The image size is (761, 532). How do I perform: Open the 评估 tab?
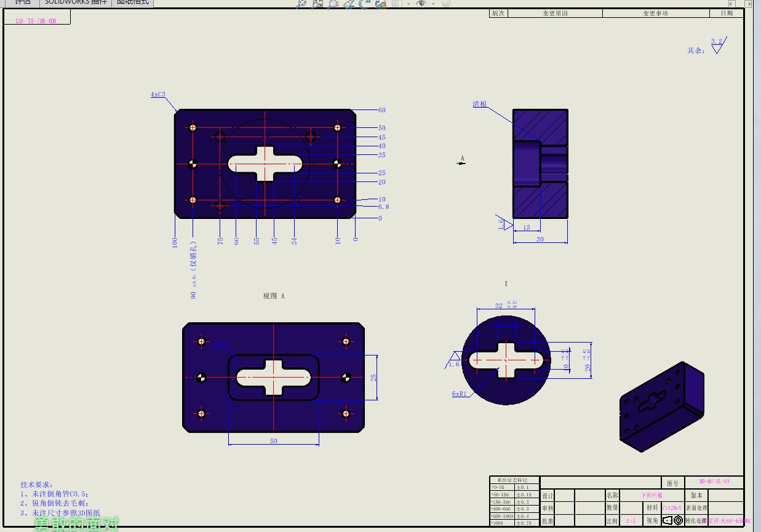[x=23, y=2]
